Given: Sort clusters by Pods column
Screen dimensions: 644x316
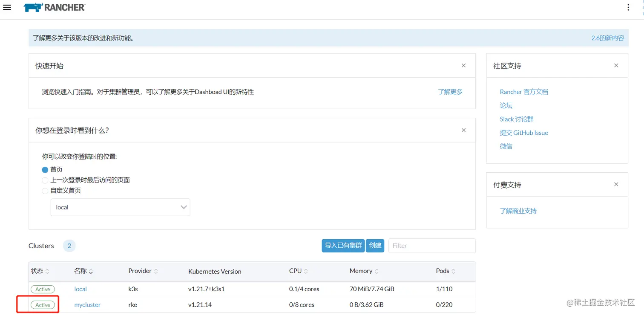Looking at the screenshot, I should point(446,271).
